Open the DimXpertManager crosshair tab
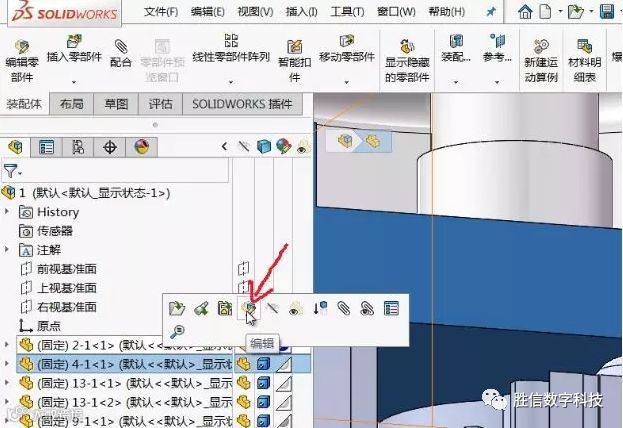The height and width of the screenshot is (428, 623). click(x=110, y=147)
